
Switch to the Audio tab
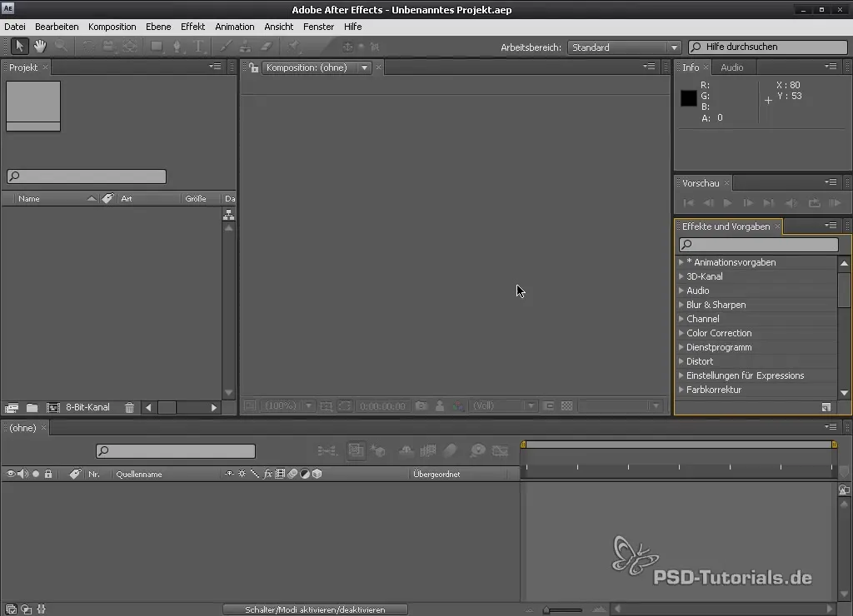point(731,67)
